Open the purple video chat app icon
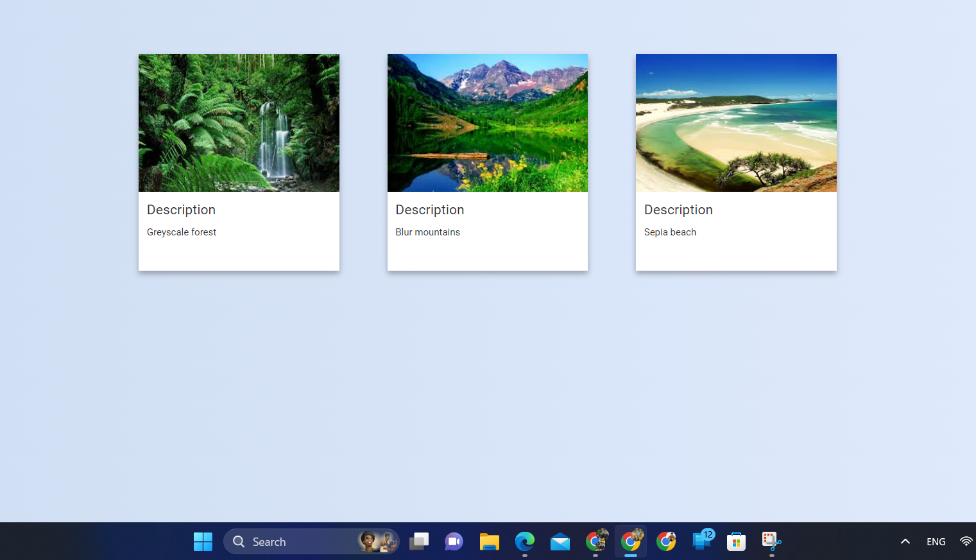This screenshot has width=976, height=560. (454, 542)
